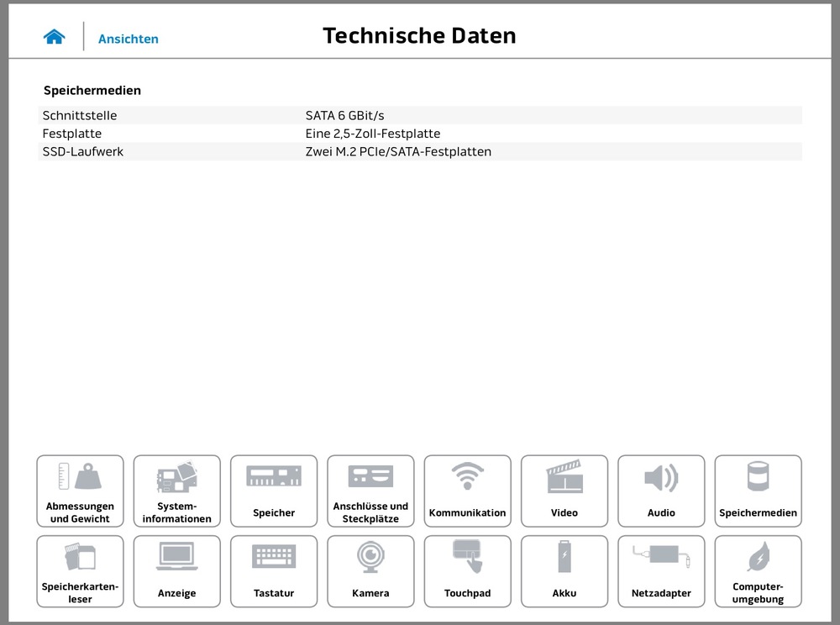840x625 pixels.
Task: Open the Tastatur keyboard tile
Action: point(274,571)
